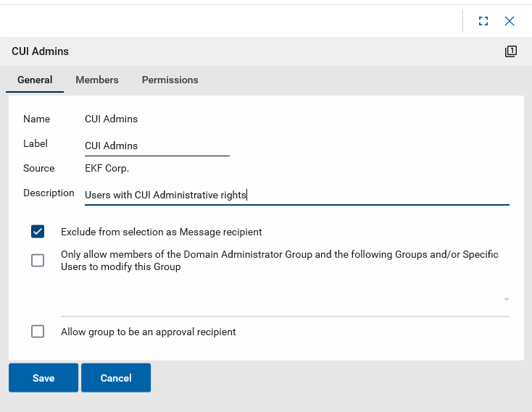Screen dimensions: 532x412
Task: Select the Name value CUI Admins text
Action: pos(111,119)
